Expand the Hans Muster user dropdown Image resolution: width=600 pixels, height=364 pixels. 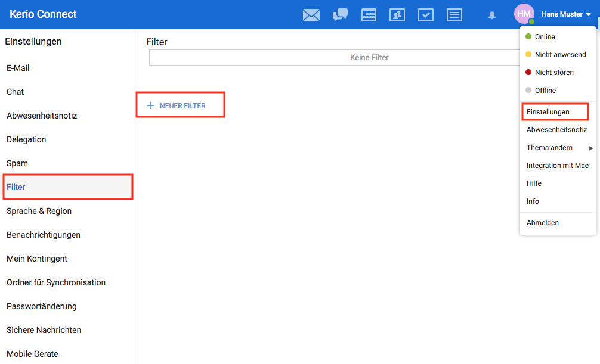(566, 14)
